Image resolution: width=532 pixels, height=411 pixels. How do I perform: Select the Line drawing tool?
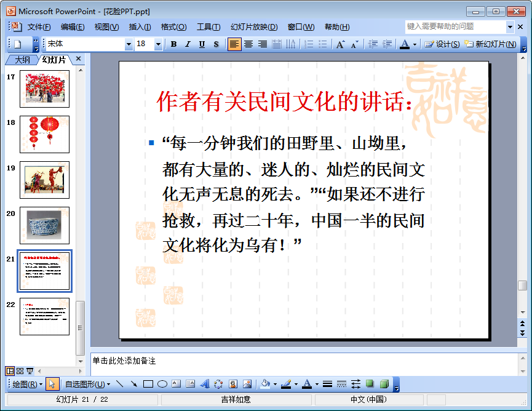click(x=119, y=384)
